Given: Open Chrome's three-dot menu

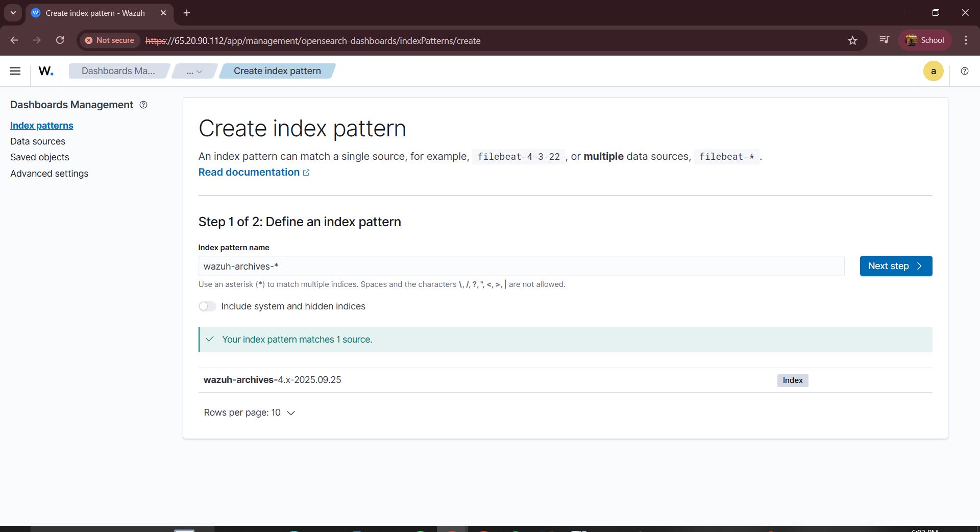Looking at the screenshot, I should [966, 40].
